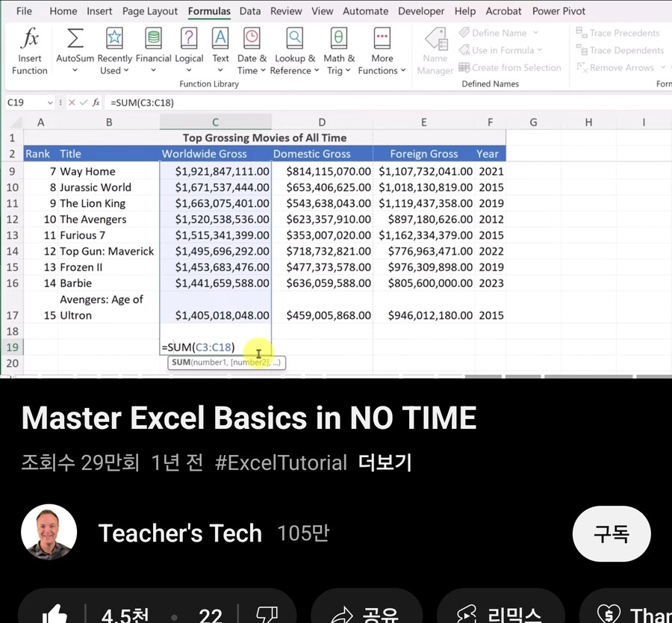Expand the Define Name dropdown arrow

(535, 33)
